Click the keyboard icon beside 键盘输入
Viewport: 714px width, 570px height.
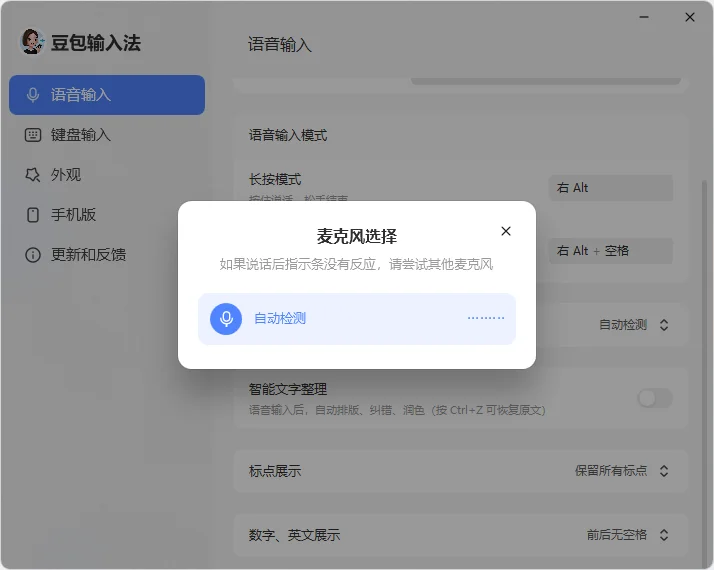(x=33, y=135)
